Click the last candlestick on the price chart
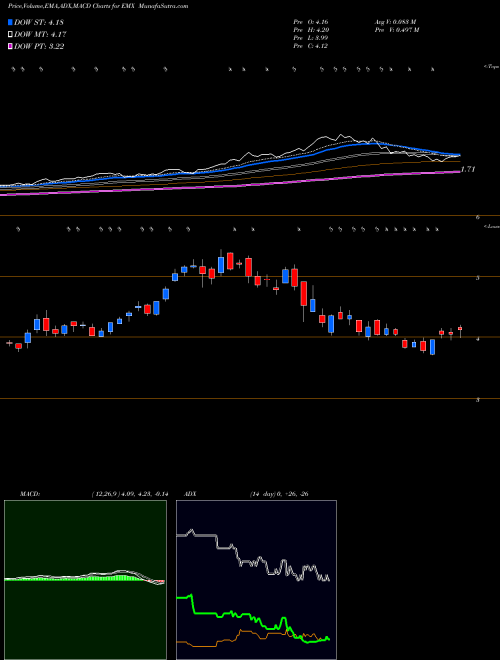Image resolution: width=500 pixels, height=660 pixels. [460, 330]
